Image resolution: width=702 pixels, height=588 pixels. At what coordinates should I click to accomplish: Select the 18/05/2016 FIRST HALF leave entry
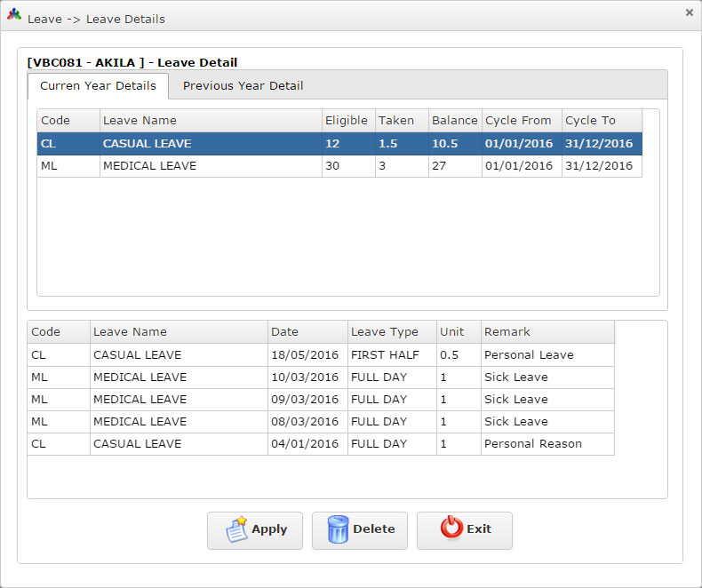320,355
